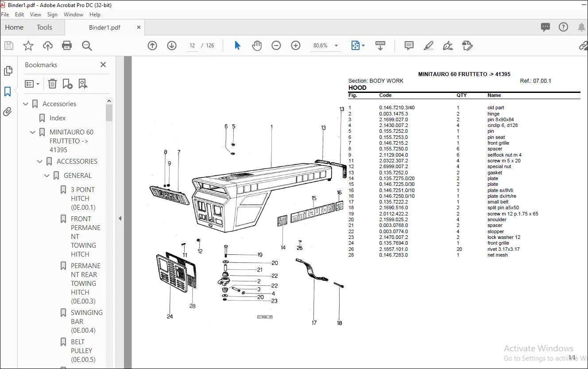The height and width of the screenshot is (369, 588).
Task: Add bookmark star in the toolbar
Action: coord(28,46)
